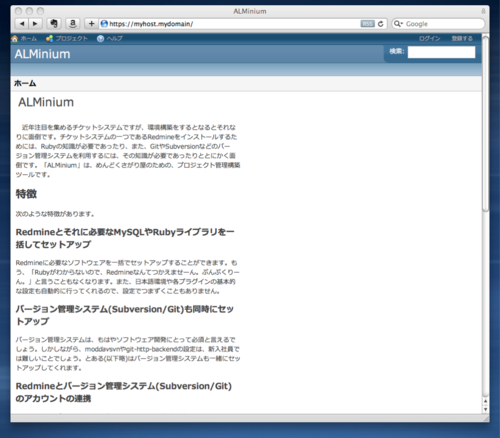
Task: Click the window resize grip corner
Action: [x=486, y=418]
